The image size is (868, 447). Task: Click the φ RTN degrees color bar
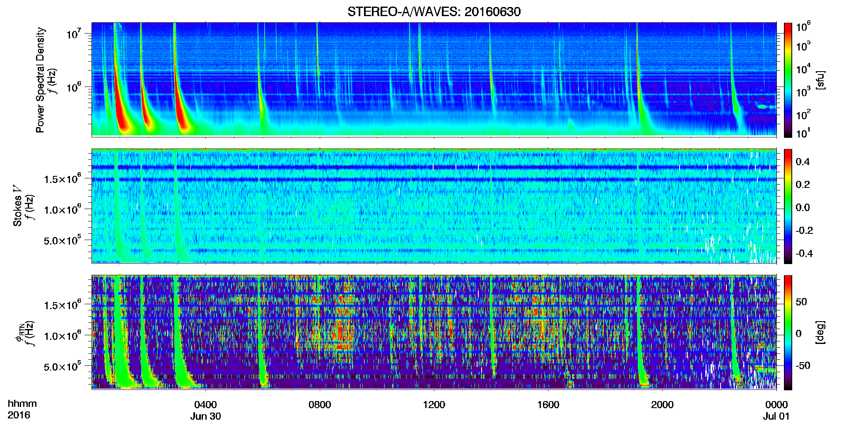(x=788, y=332)
